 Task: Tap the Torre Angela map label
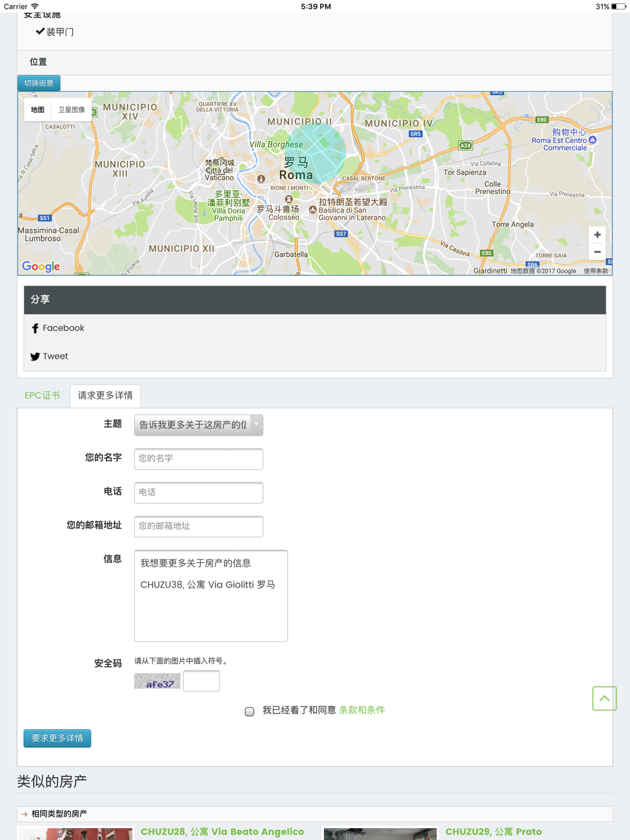point(513,224)
